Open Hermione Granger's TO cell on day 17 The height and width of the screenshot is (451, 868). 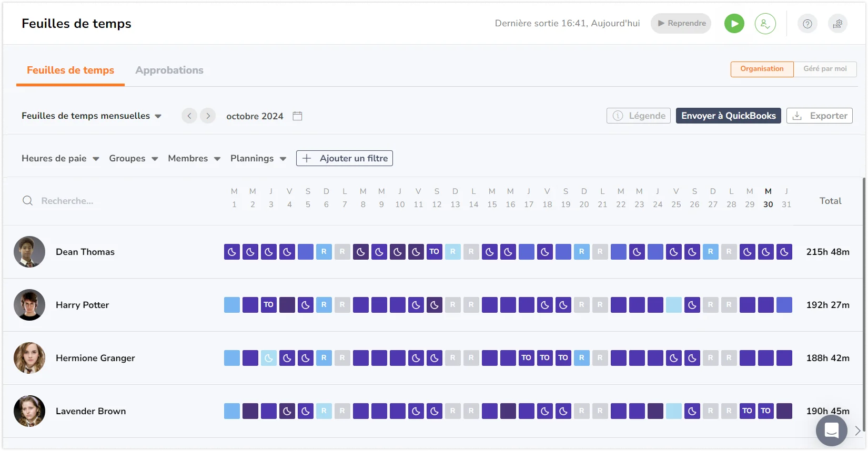point(527,358)
